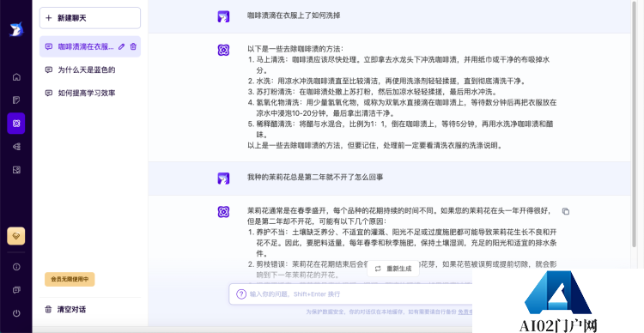Click the line 以下是一些去除咖啡渍的方法

click(x=295, y=49)
